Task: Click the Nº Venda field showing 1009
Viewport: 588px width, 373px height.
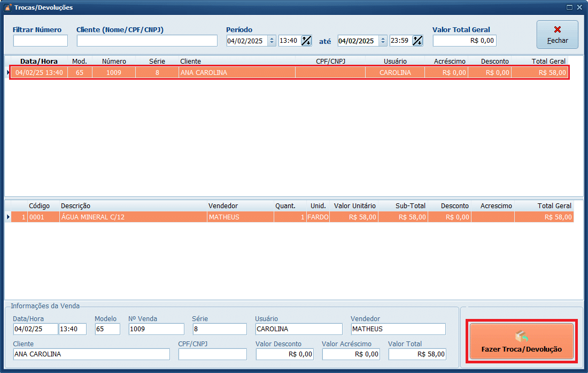Action: [x=156, y=329]
